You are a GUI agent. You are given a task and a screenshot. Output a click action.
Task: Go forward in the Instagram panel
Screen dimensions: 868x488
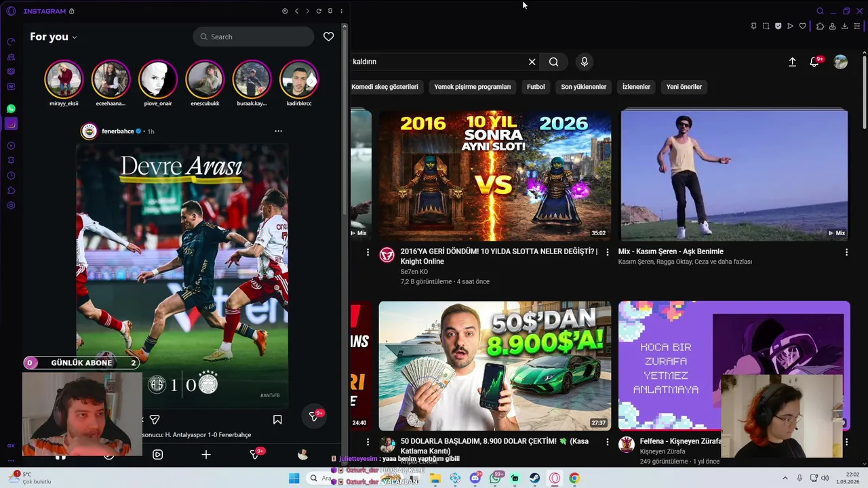307,11
